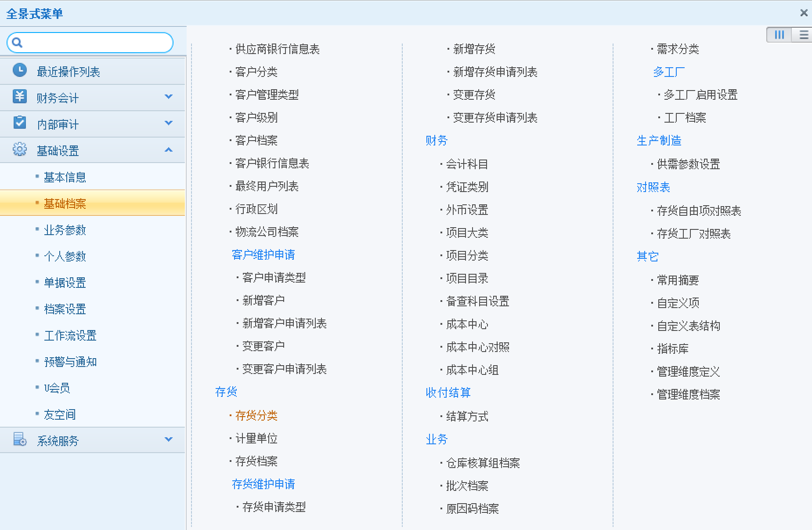Focus the menu search box
The image size is (812, 530).
[90, 43]
